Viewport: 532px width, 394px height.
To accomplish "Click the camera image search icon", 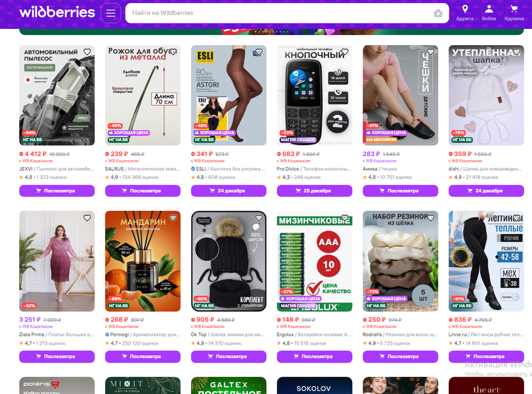I will pos(438,13).
